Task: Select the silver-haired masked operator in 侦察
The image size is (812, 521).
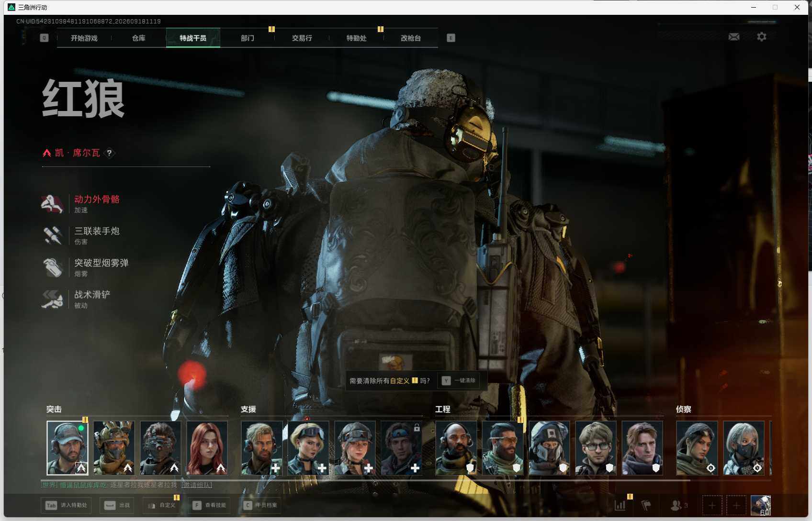Action: (744, 448)
